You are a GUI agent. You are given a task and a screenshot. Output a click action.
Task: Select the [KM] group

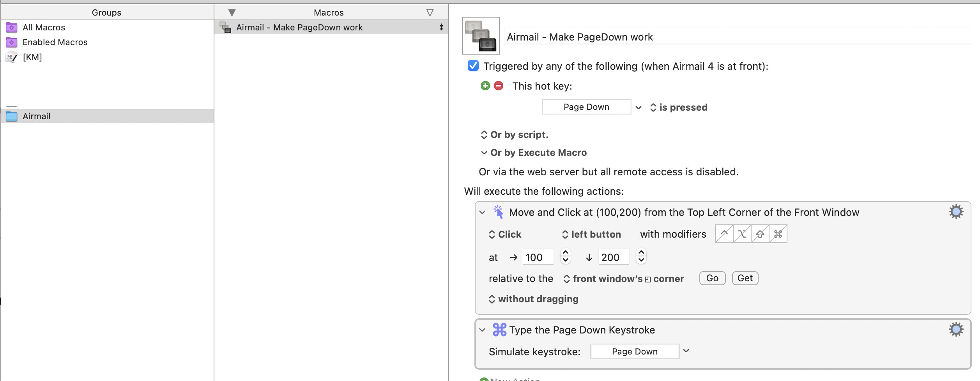pos(107,57)
